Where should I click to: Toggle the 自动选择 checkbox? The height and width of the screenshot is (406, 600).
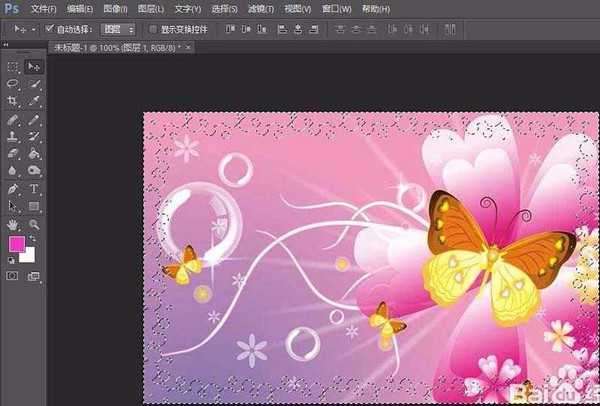pyautogui.click(x=50, y=29)
